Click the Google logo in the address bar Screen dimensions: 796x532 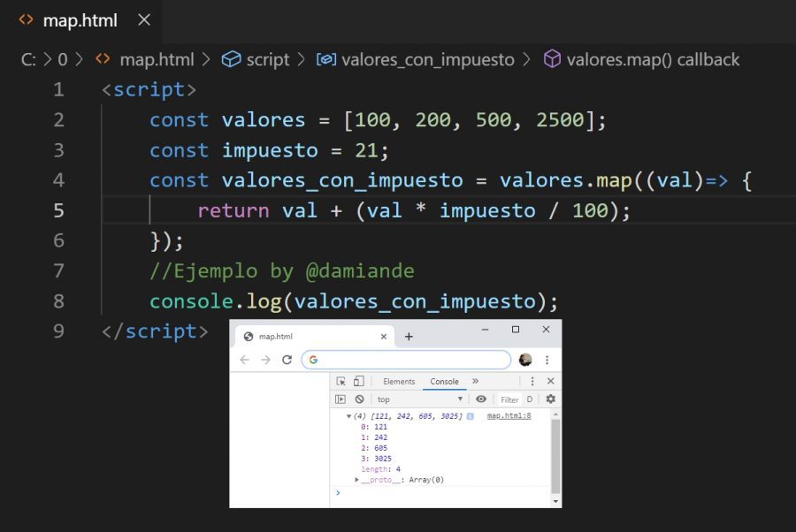click(312, 360)
